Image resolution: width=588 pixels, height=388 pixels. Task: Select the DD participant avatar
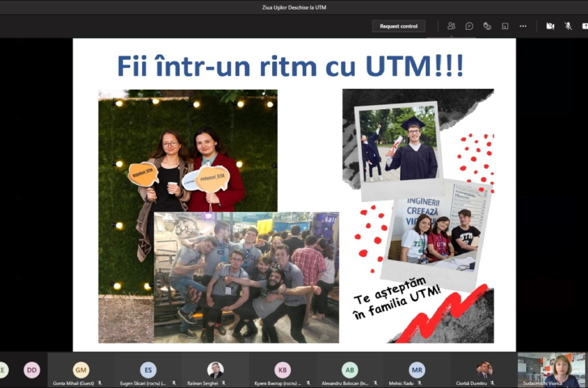point(32,370)
